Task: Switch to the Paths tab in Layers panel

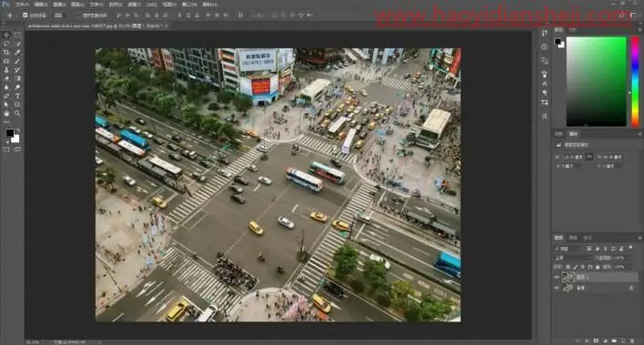Action: click(587, 237)
